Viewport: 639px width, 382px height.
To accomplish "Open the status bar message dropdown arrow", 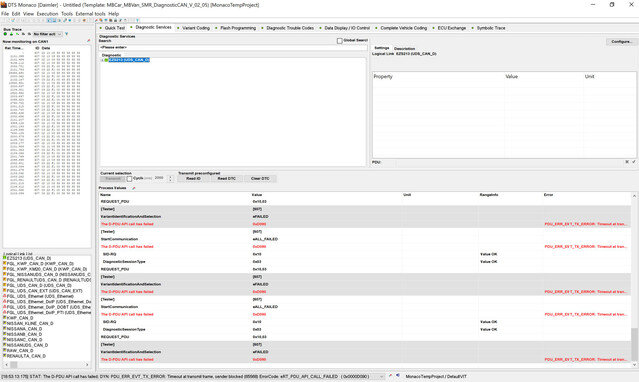I will click(x=381, y=376).
